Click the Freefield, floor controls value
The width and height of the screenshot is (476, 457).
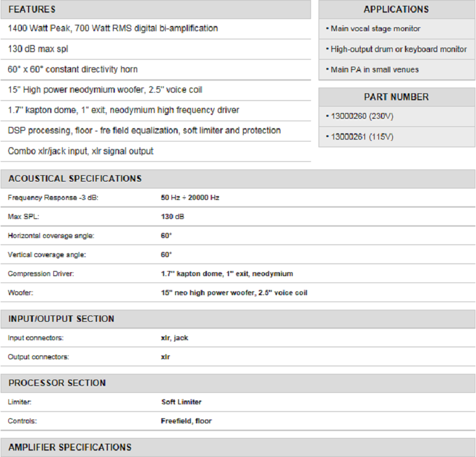[x=186, y=421]
